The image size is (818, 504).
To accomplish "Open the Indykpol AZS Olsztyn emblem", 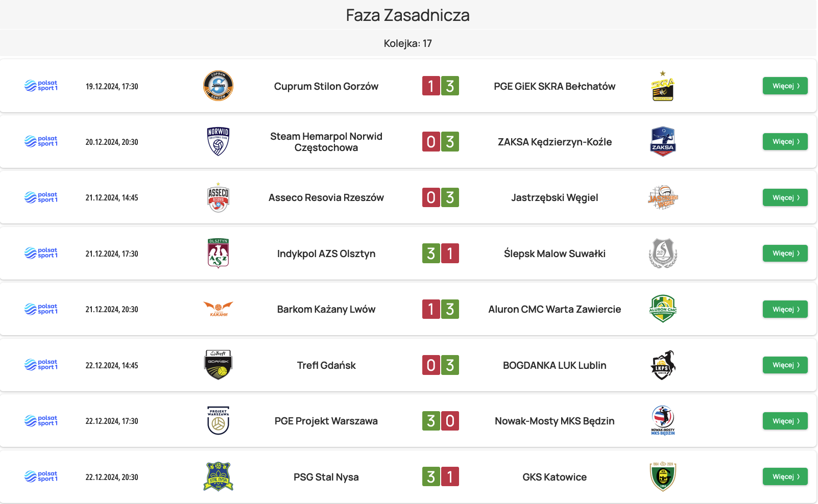I will coord(218,254).
